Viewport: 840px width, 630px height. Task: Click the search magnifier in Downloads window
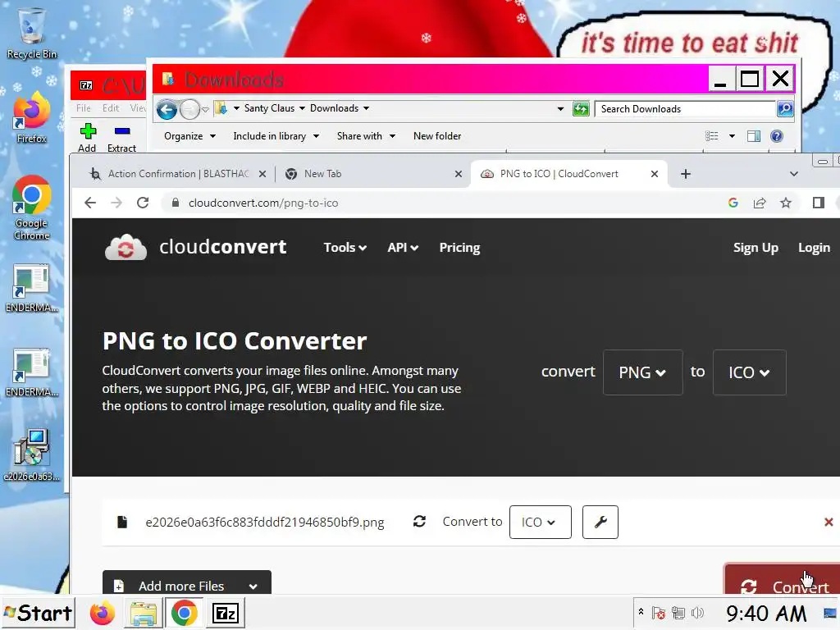[x=785, y=109]
